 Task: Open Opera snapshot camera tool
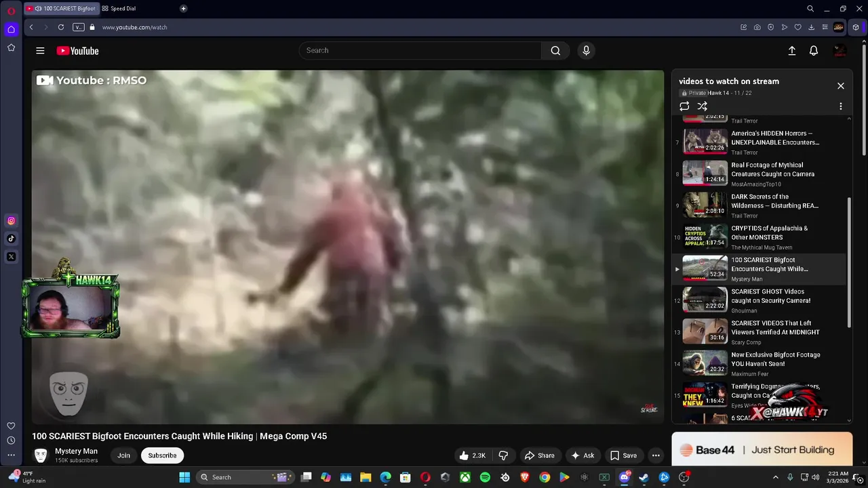pos(757,27)
